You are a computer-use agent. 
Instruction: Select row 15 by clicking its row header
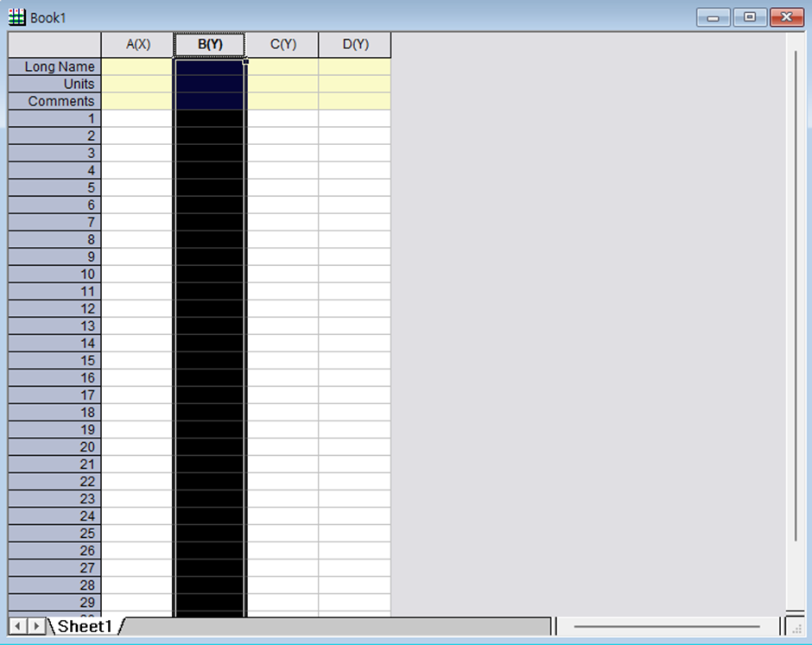pyautogui.click(x=54, y=360)
